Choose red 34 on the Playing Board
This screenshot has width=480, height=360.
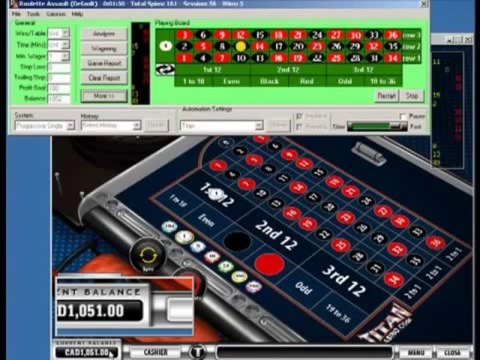pyautogui.click(x=392, y=58)
